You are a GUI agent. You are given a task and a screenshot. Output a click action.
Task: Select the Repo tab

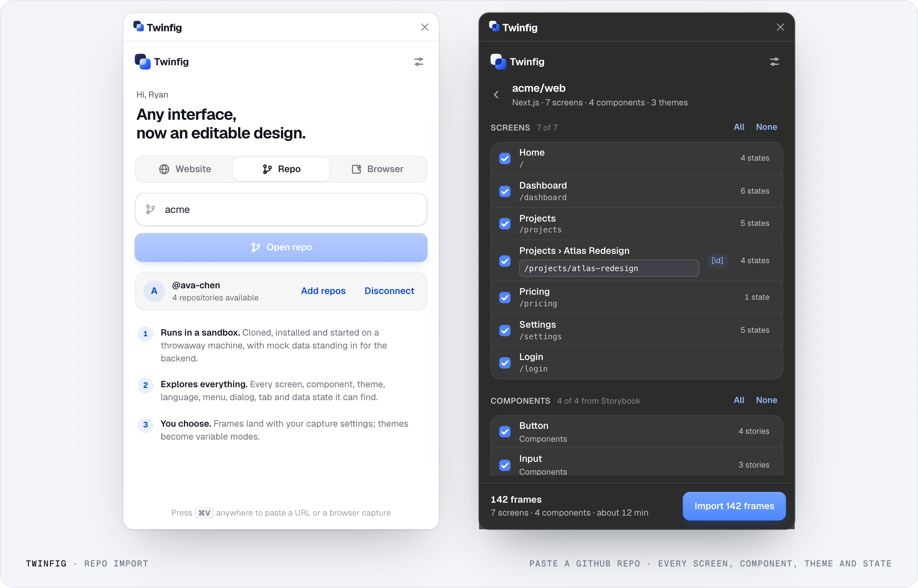281,169
